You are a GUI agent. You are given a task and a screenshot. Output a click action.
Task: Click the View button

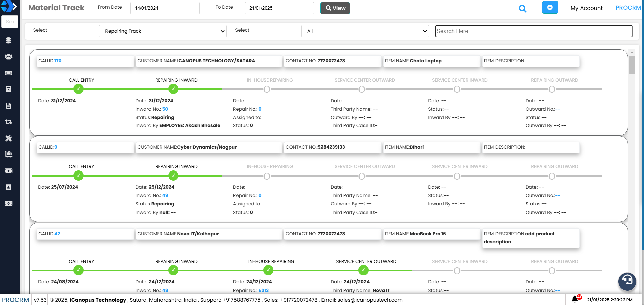(335, 8)
